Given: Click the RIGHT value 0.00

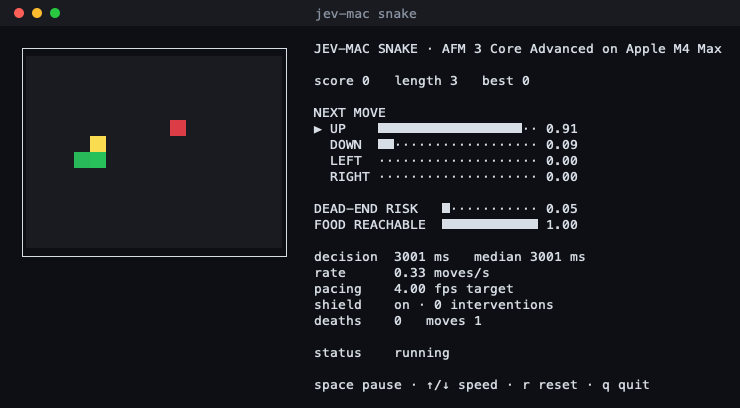Looking at the screenshot, I should click(562, 177).
